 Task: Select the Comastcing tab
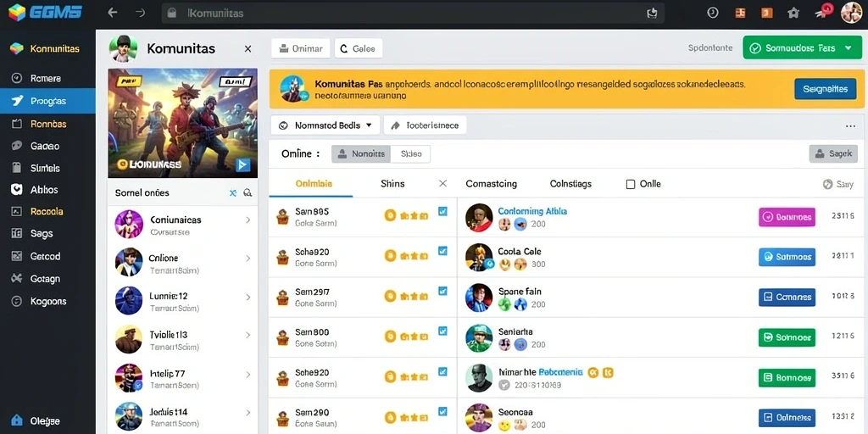491,184
